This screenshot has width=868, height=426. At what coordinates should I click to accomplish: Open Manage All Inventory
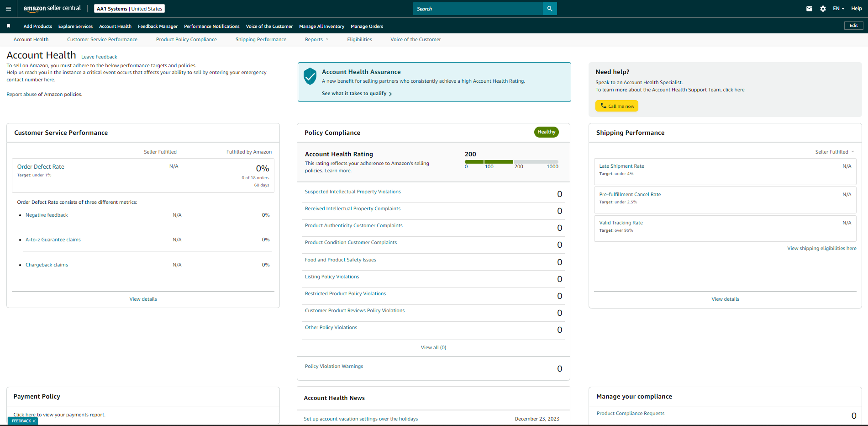coord(321,27)
